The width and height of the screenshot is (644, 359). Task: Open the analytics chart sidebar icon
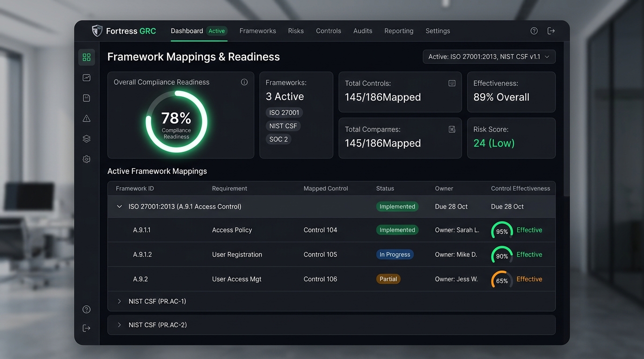(x=87, y=78)
